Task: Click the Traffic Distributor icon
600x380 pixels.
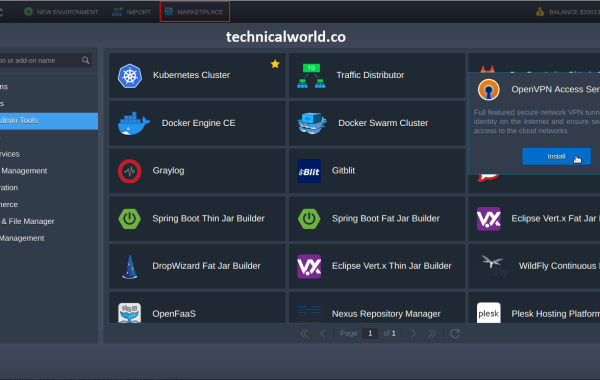Action: tap(311, 76)
